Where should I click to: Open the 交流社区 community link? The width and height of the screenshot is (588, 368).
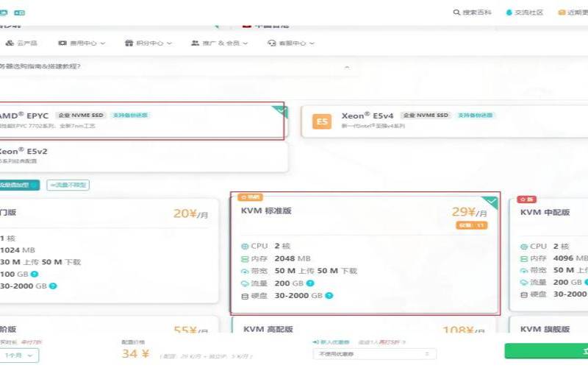coord(524,13)
